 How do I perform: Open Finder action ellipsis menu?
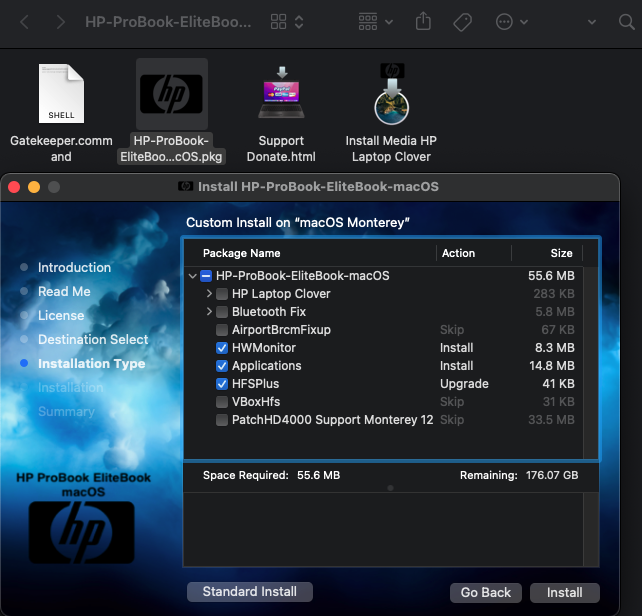(511, 22)
